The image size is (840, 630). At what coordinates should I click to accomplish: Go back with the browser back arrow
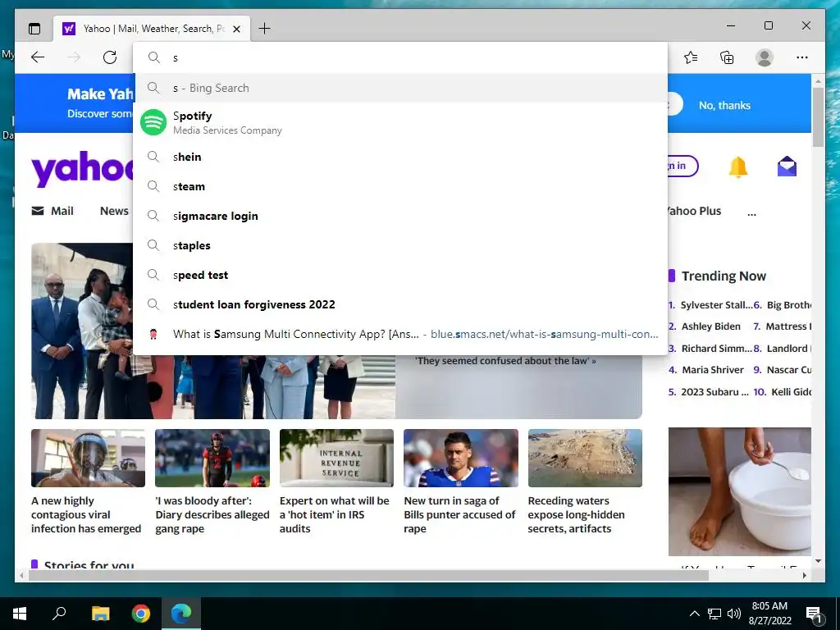pyautogui.click(x=38, y=57)
